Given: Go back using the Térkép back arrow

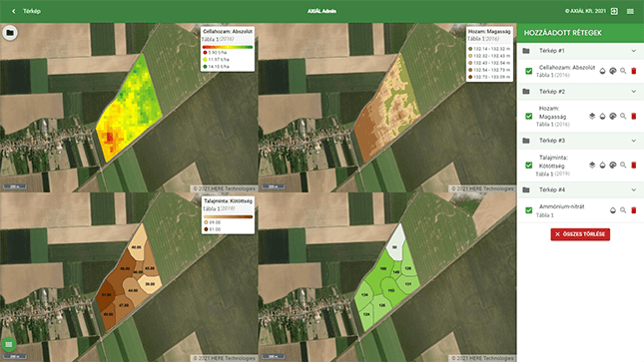Looking at the screenshot, I should pyautogui.click(x=14, y=11).
